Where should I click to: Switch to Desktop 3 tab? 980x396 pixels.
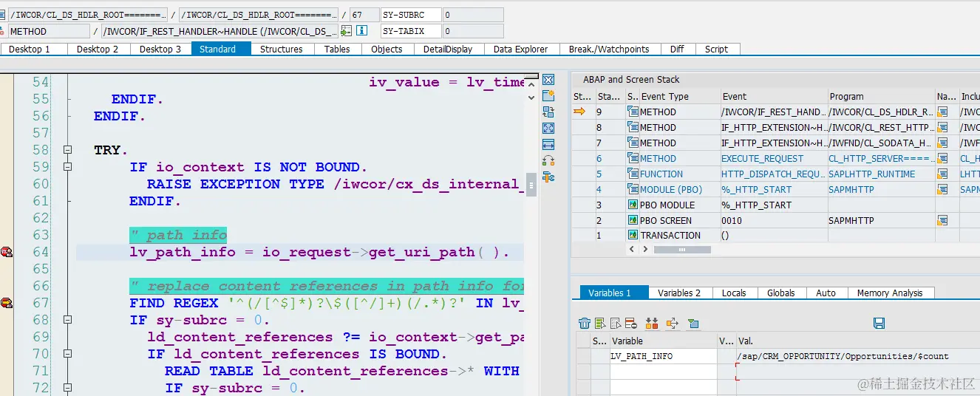coord(160,49)
